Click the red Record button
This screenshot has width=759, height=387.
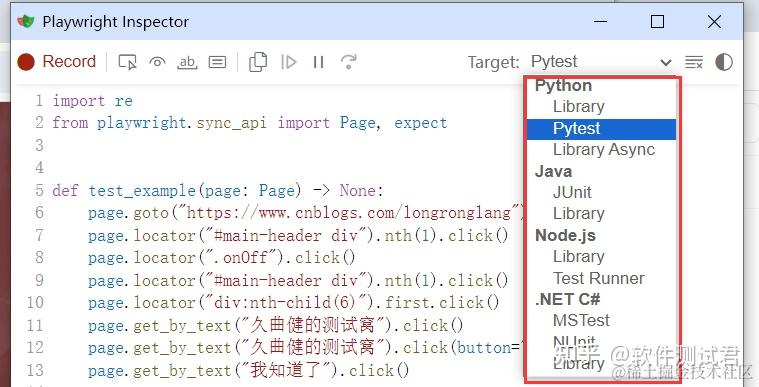coord(57,62)
